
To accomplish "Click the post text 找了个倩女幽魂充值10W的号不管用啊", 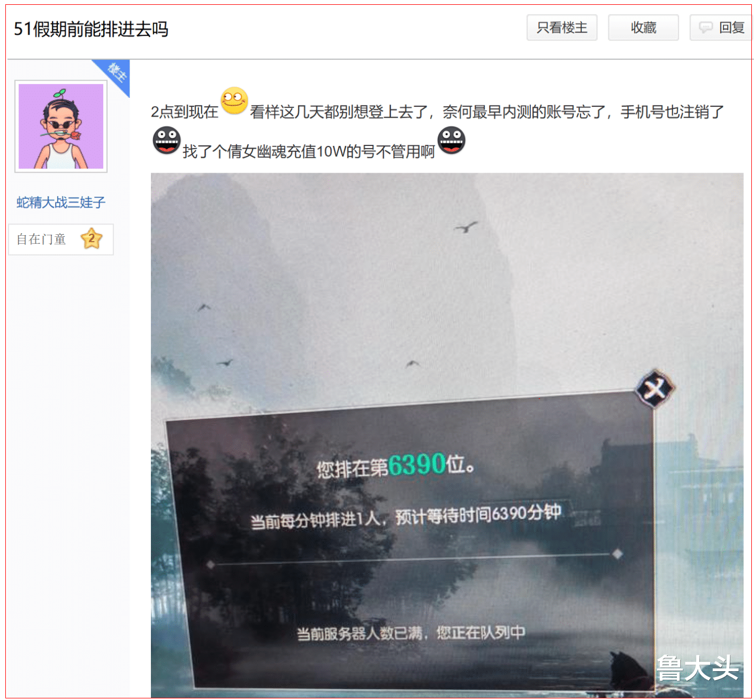I will [x=309, y=151].
